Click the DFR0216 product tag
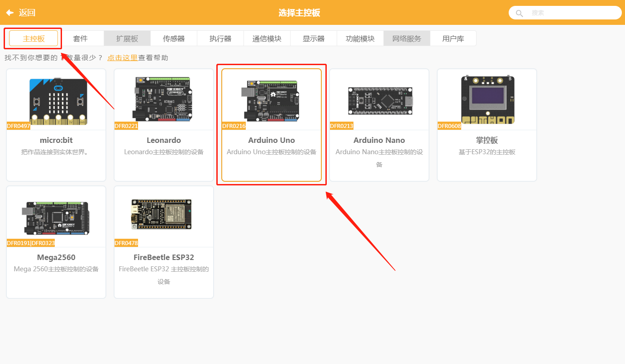Screen dimensions: 625x364 [x=234, y=126]
